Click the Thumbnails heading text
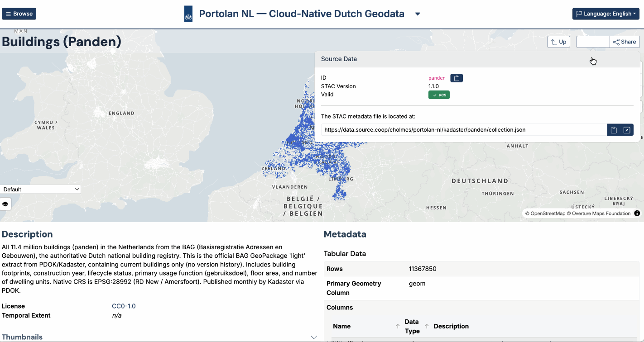The width and height of the screenshot is (644, 342). (x=22, y=337)
